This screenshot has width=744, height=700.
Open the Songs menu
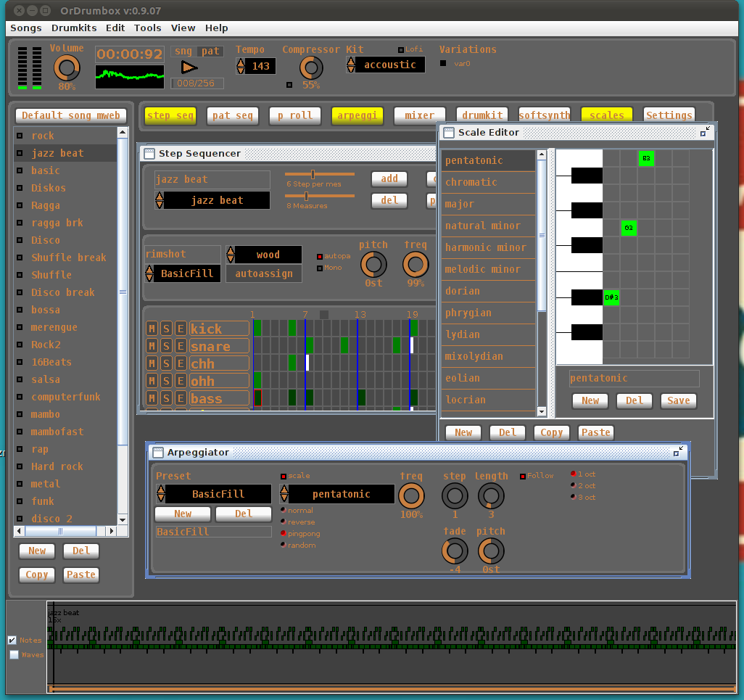point(26,28)
